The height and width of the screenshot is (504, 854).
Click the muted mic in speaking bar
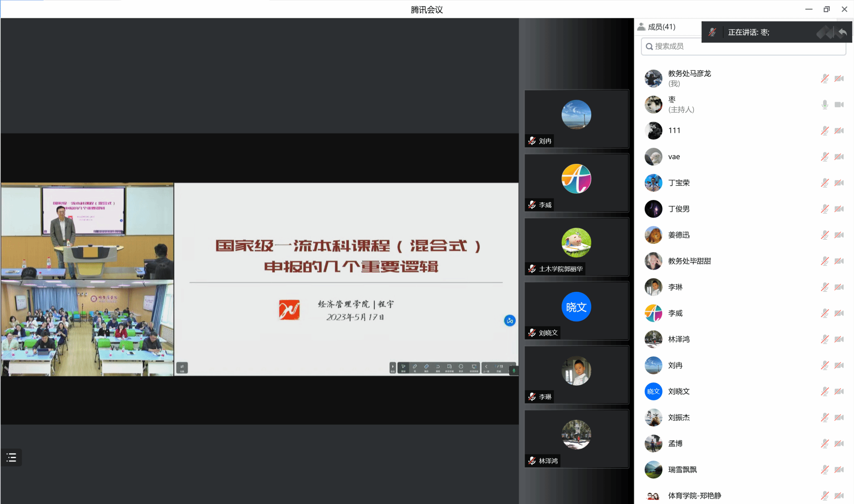click(x=712, y=32)
